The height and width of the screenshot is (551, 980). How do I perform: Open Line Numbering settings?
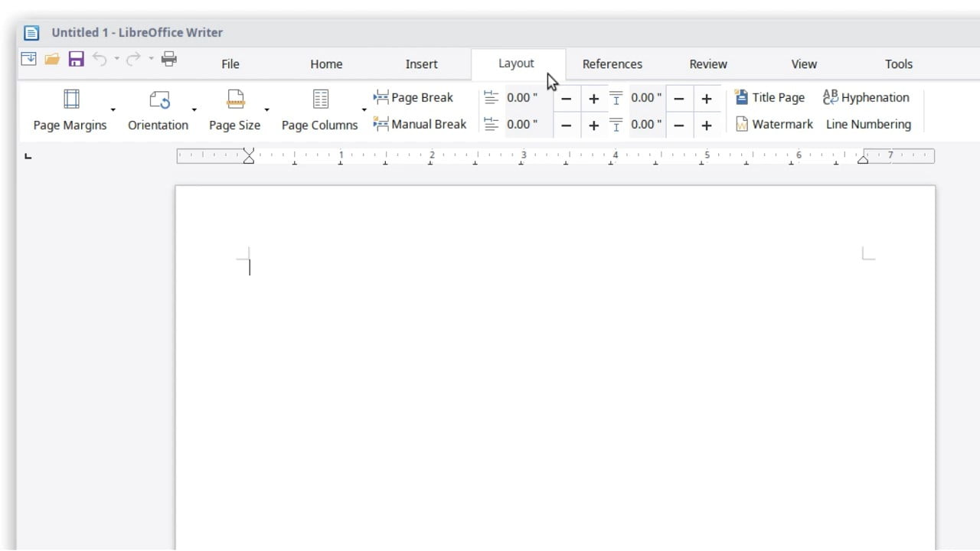868,124
